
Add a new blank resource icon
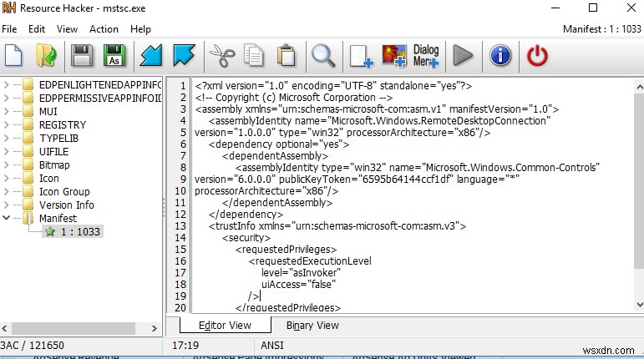pos(361,56)
